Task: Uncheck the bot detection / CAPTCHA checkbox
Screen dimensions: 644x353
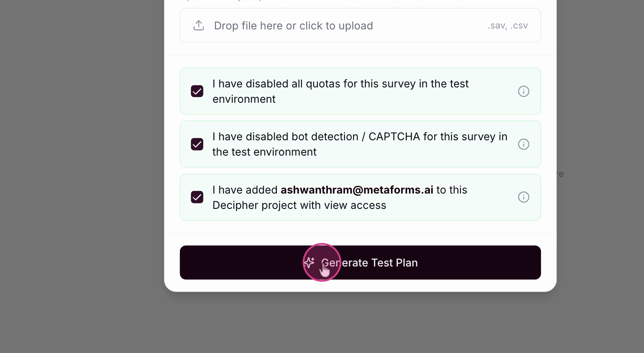Action: click(197, 144)
